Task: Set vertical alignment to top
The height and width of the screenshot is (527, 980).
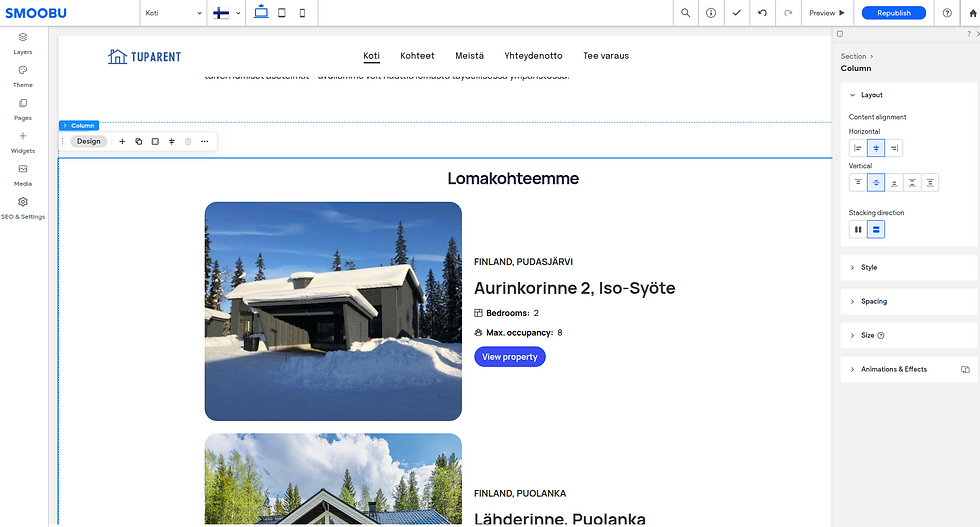Action: [858, 183]
